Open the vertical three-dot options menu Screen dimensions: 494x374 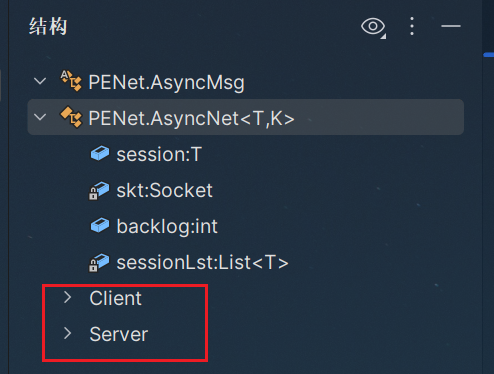point(412,26)
